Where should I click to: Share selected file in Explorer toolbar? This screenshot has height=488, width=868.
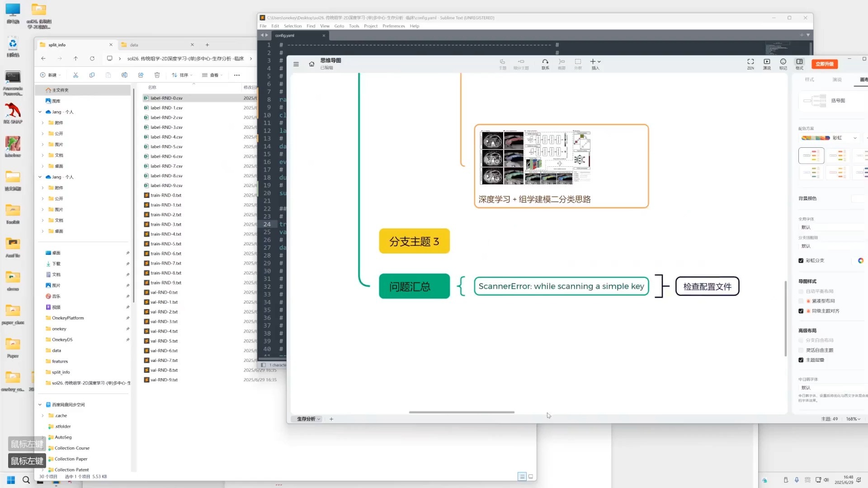tap(141, 75)
